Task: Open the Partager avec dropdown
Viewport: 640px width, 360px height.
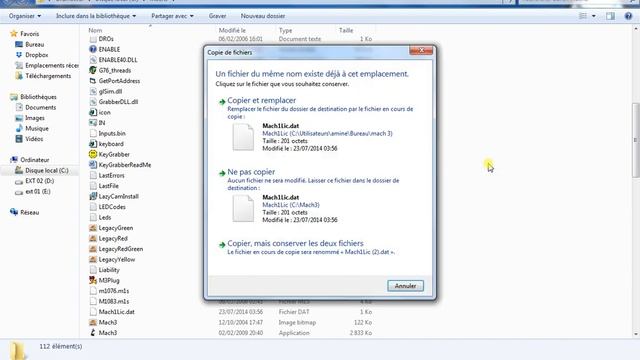Action: [x=172, y=16]
